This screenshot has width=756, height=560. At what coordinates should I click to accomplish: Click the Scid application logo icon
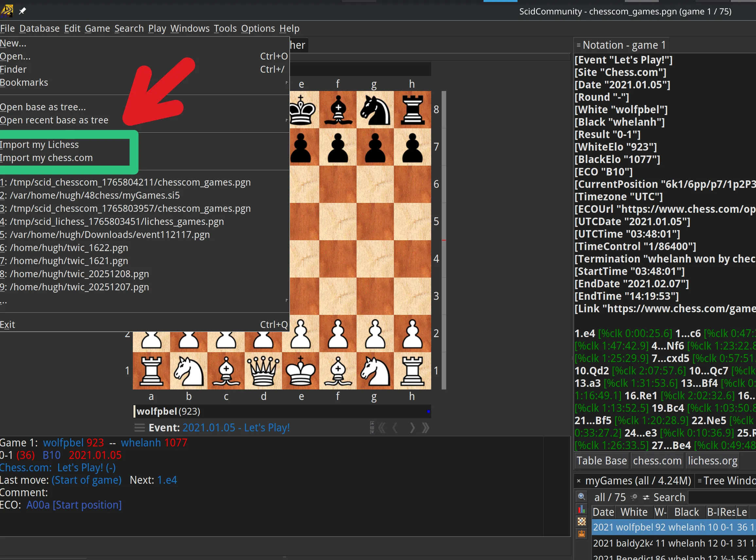[7, 10]
